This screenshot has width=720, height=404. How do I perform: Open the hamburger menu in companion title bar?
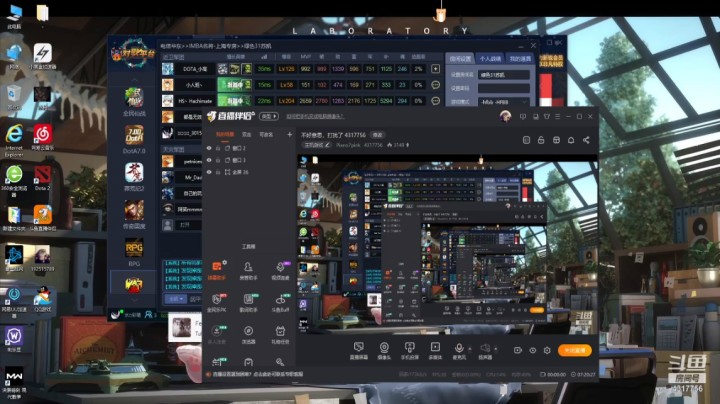click(557, 117)
